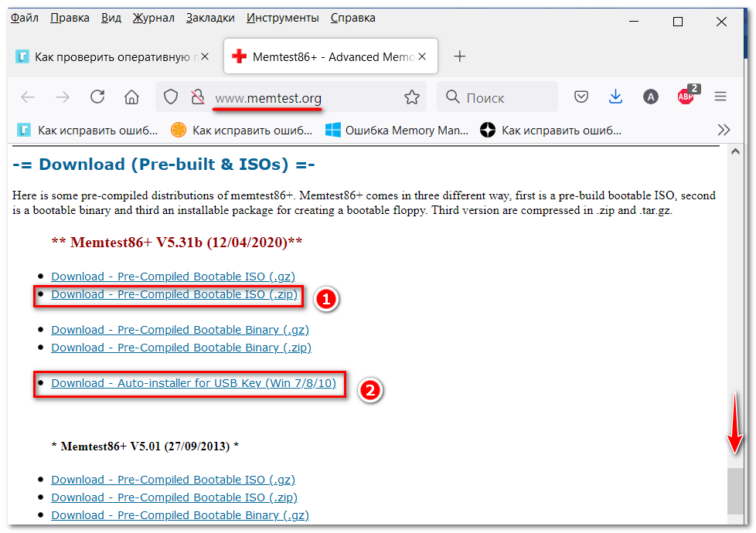Download V5.31b Pre-Compiled Bootable Binary (.zip)

(x=182, y=348)
